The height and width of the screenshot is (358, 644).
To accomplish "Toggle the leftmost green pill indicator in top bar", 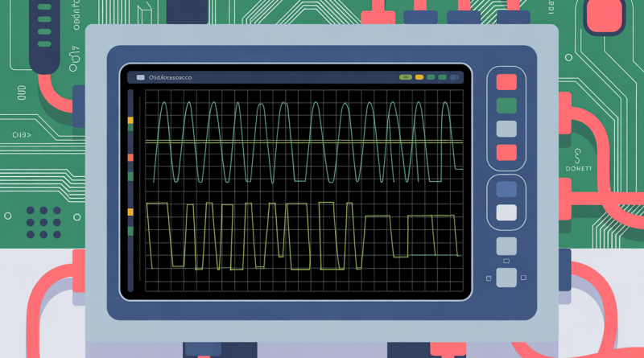I will (406, 78).
